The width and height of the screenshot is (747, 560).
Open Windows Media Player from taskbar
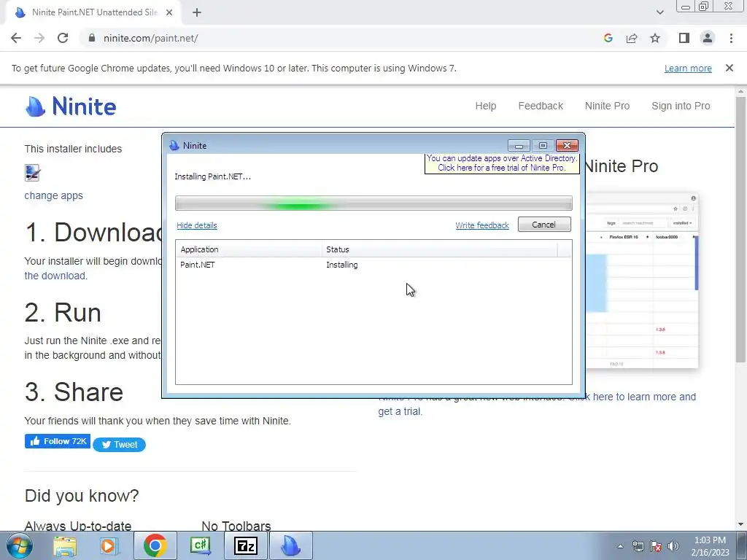pyautogui.click(x=108, y=545)
